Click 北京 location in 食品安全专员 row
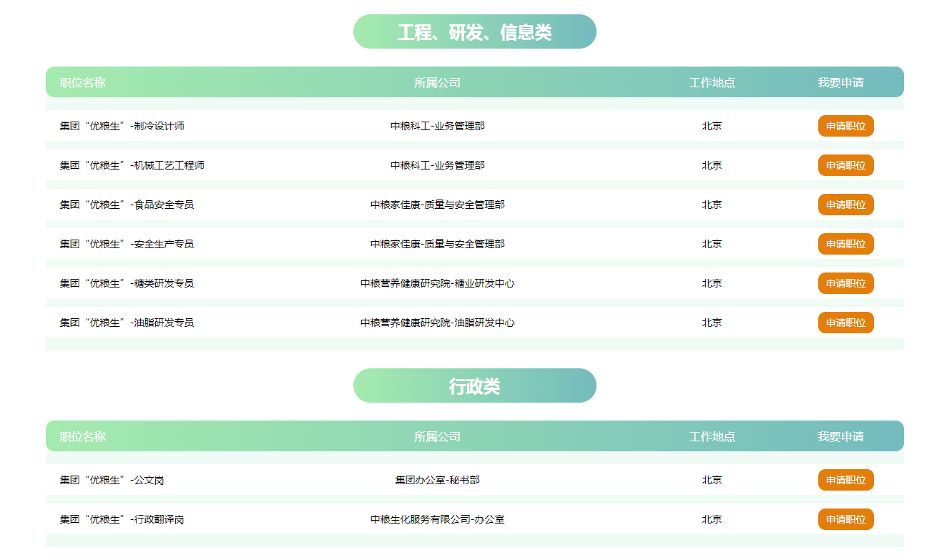Viewport: 952px width, 560px height. point(712,205)
